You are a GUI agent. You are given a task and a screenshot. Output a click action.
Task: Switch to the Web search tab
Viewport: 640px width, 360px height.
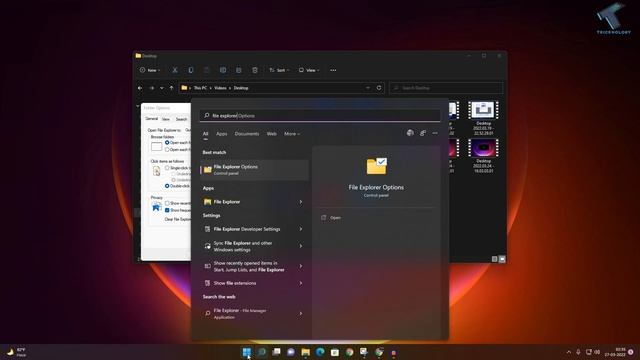[271, 134]
